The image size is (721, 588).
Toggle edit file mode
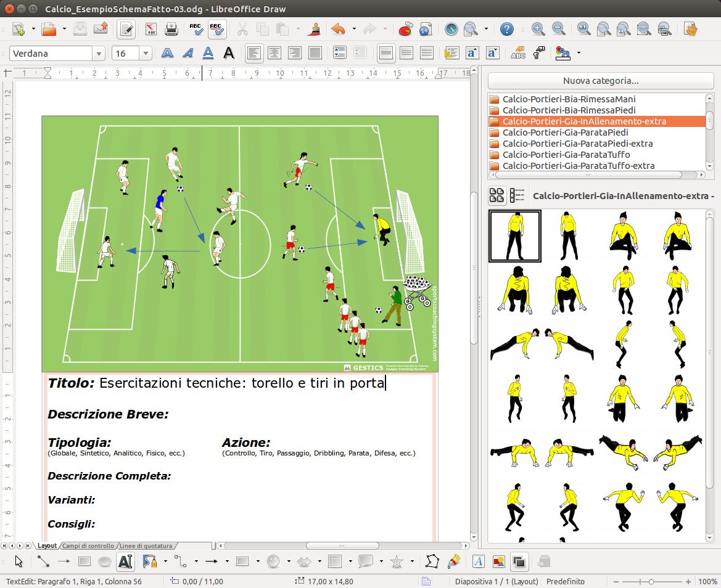(126, 29)
